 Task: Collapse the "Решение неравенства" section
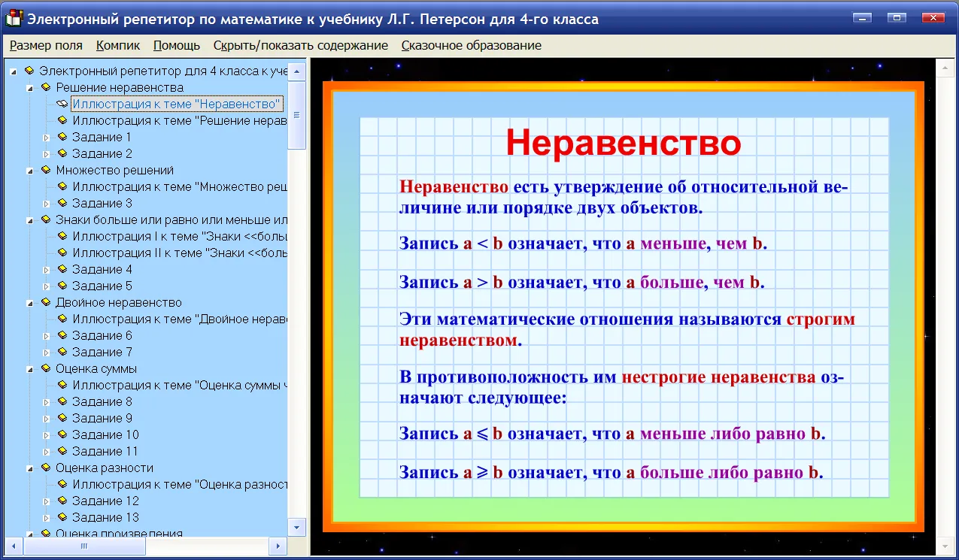pos(31,88)
